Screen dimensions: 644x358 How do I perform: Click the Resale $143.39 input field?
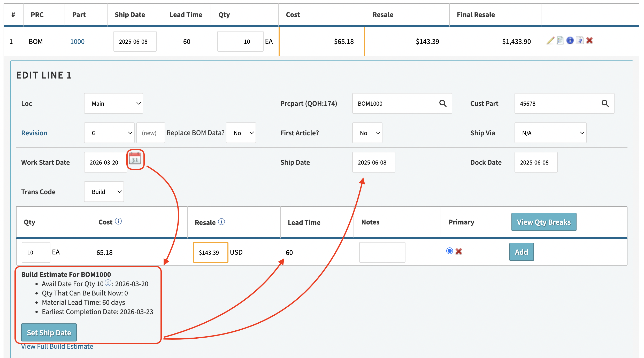pos(210,252)
